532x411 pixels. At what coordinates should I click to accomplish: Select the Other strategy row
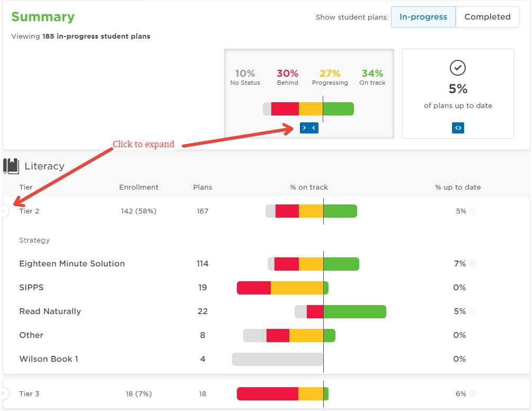tap(266, 335)
